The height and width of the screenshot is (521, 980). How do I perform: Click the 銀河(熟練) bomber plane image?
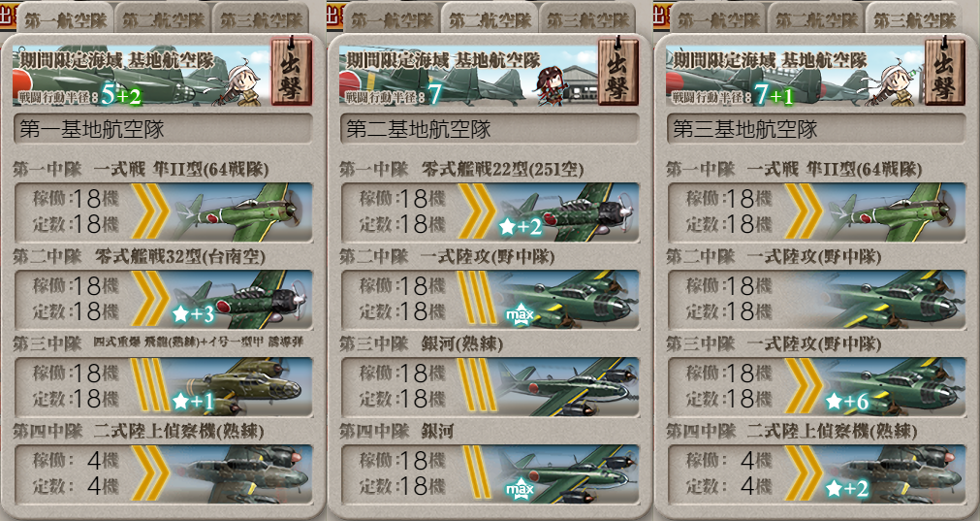[566, 386]
